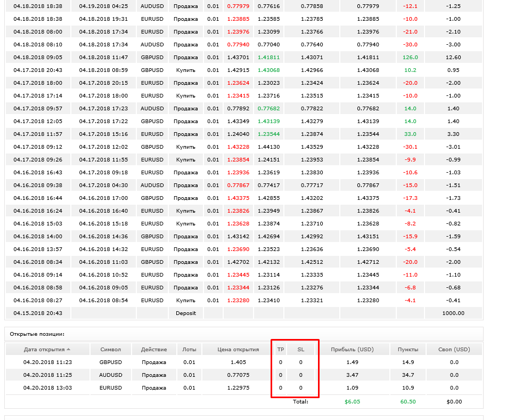Select total swap $0.00
The width and height of the screenshot is (506, 420).
pyautogui.click(x=454, y=401)
